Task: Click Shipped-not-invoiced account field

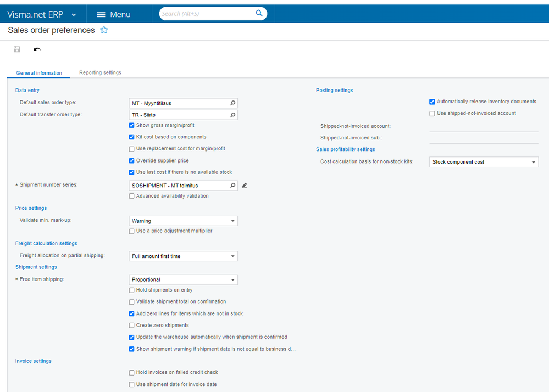Action: 484,127
